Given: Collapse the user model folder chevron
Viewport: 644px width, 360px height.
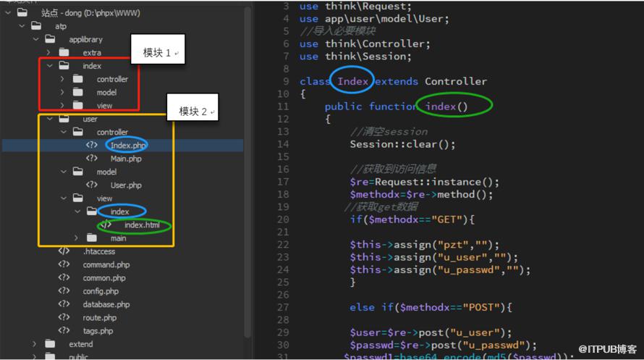Looking at the screenshot, I should (64, 172).
